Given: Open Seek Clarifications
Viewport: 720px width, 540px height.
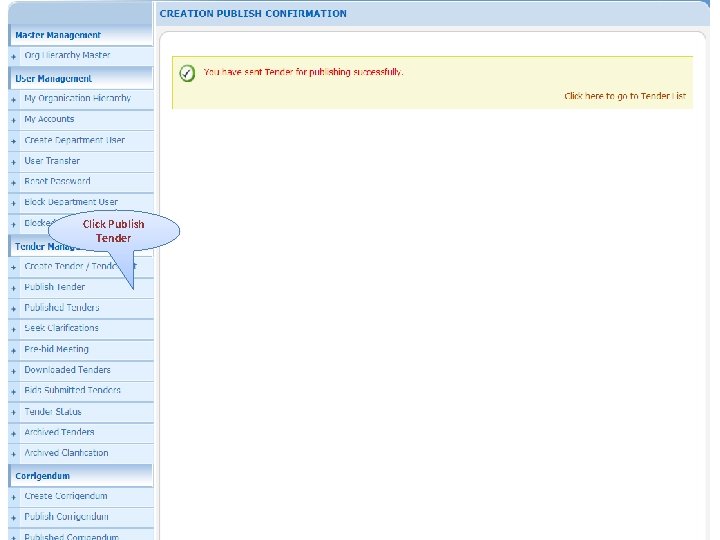Looking at the screenshot, I should coord(62,328).
